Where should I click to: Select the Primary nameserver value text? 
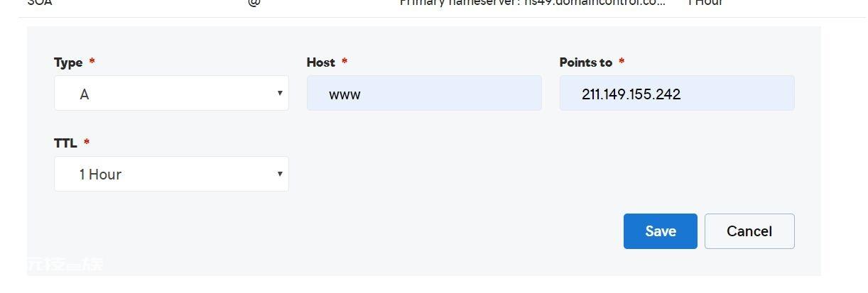pyautogui.click(x=533, y=3)
